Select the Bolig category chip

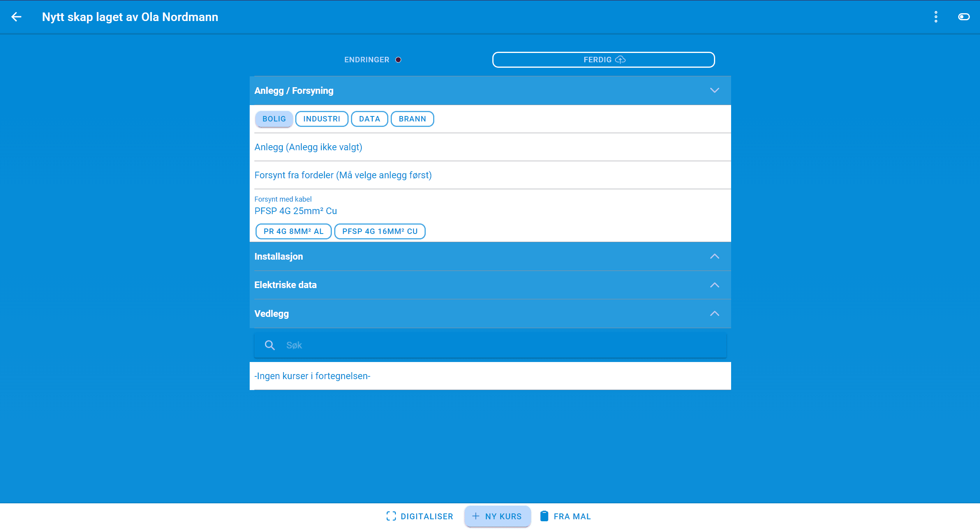(x=274, y=119)
